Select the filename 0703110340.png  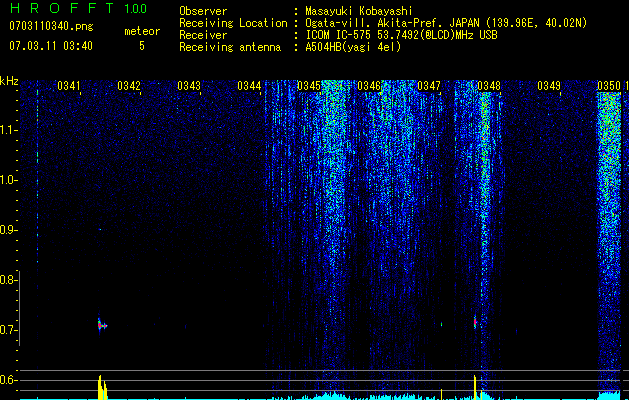tap(51, 26)
